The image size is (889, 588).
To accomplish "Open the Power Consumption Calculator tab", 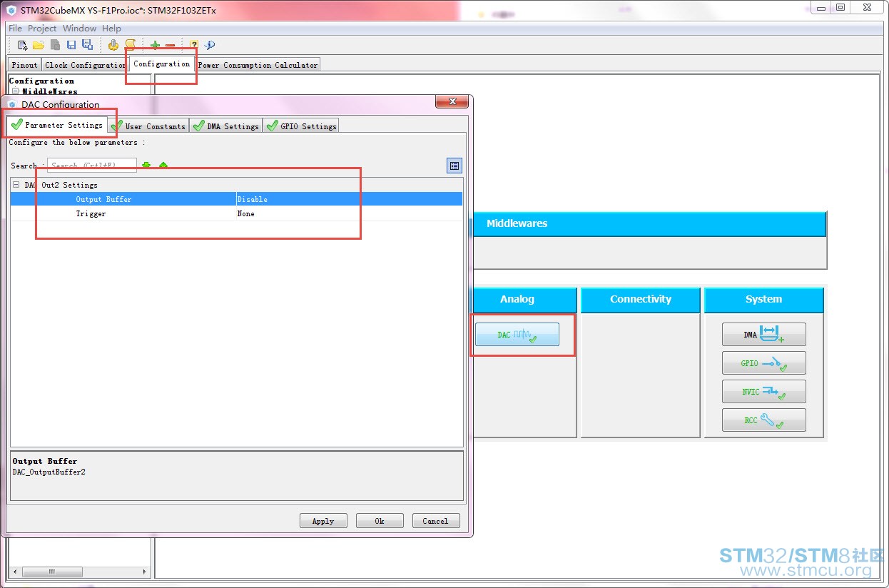I will [258, 65].
